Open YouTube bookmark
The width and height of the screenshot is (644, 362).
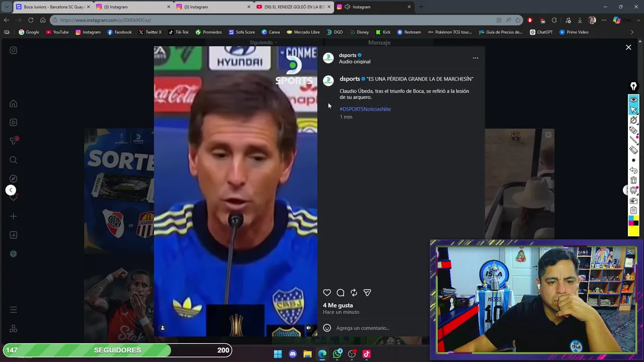point(57,32)
